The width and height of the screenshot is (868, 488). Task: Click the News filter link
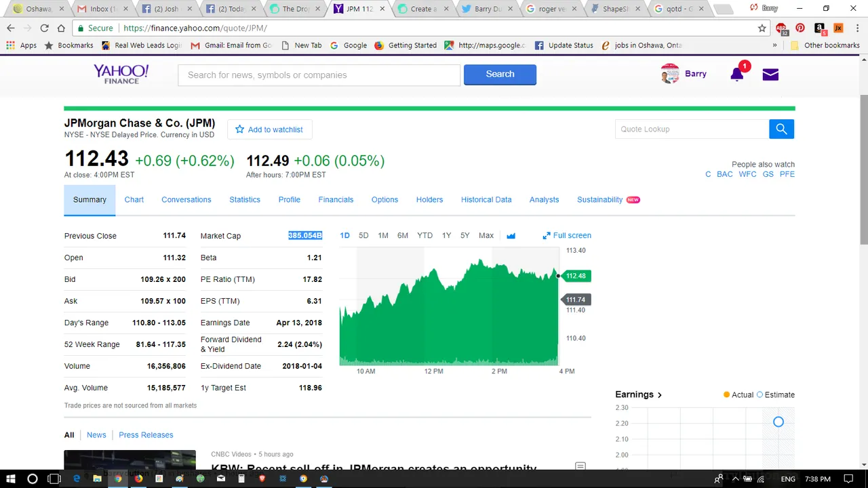(96, 435)
